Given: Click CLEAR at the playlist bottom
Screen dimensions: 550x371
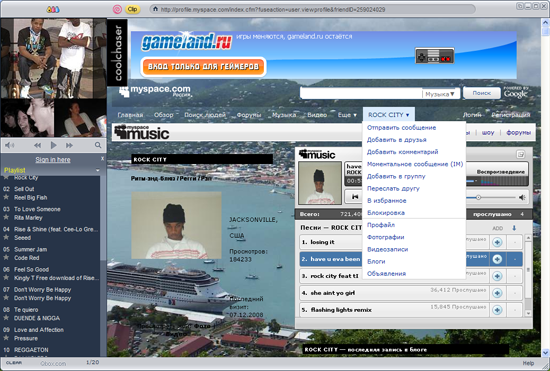Looking at the screenshot, I should (14, 363).
